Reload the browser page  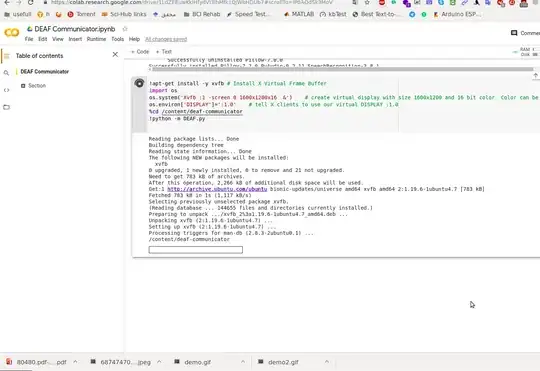(31, 2)
